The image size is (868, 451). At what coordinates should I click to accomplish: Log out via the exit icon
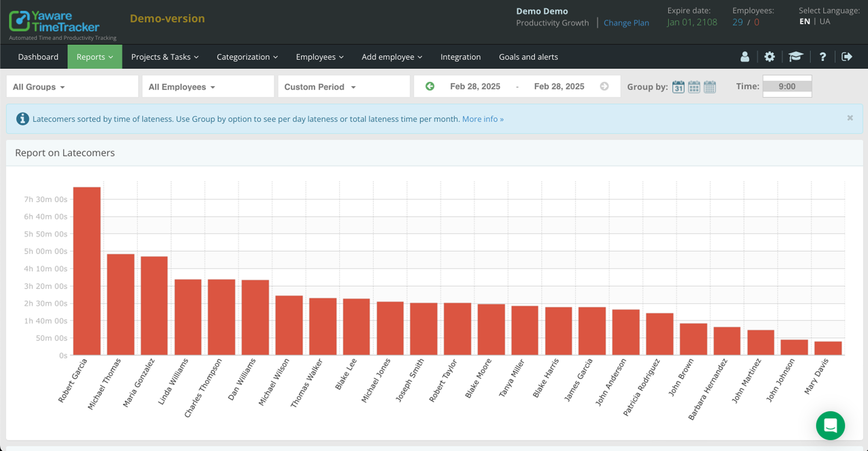[x=847, y=57]
